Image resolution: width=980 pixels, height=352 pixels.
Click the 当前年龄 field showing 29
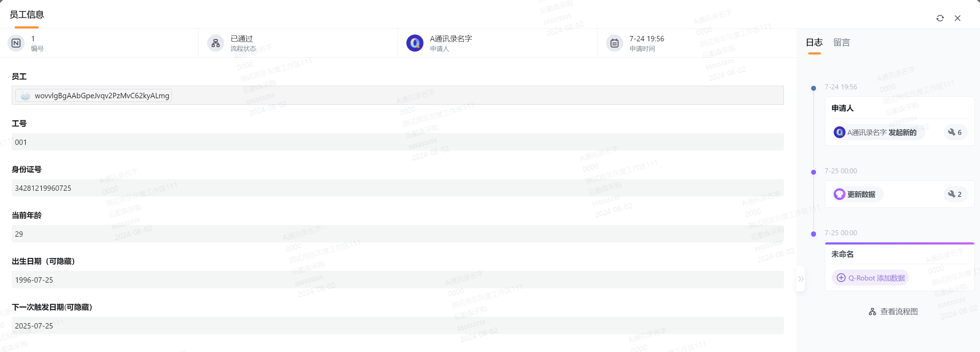(397, 233)
